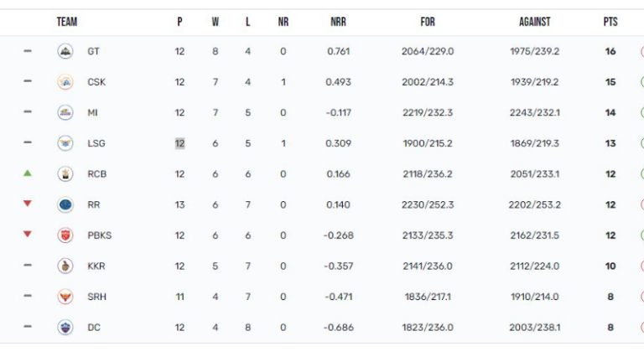
Task: Open the MI team logo
Action: 65,112
